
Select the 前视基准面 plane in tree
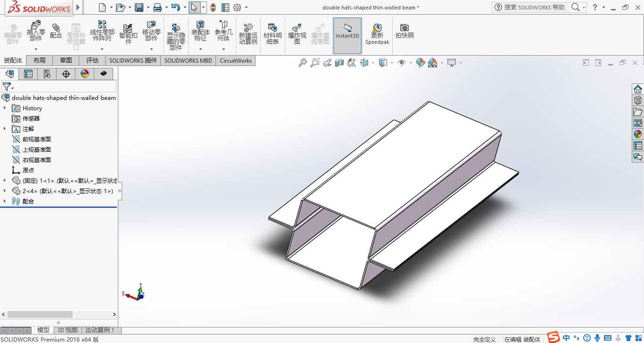point(36,139)
